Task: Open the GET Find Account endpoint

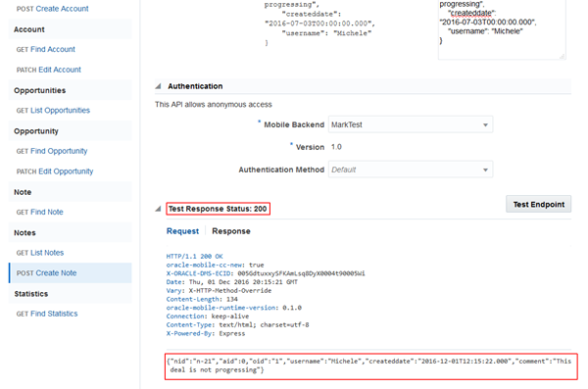Action: coord(46,49)
